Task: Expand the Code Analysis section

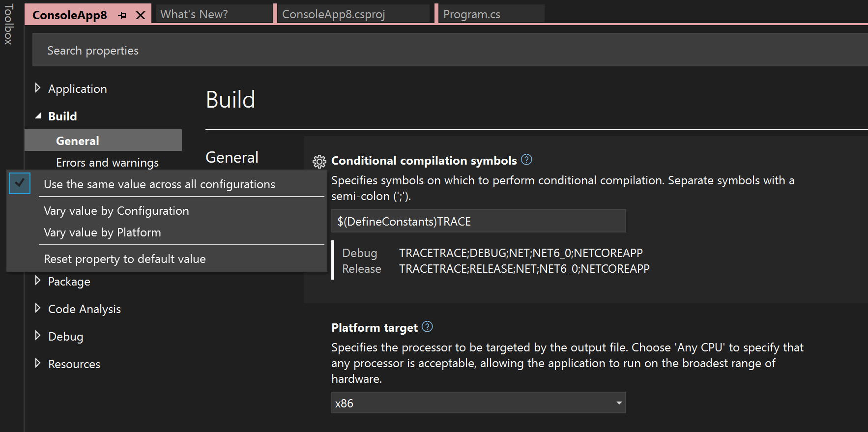Action: point(38,309)
